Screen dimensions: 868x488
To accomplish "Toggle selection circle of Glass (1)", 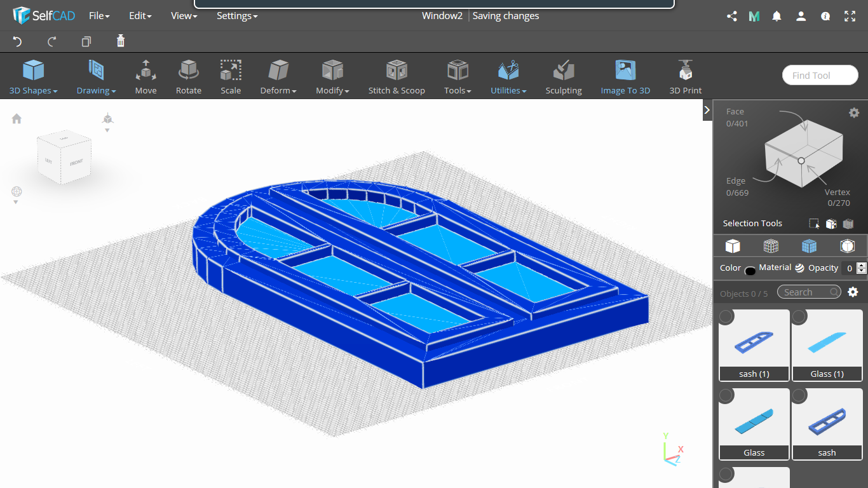I will pos(799,316).
